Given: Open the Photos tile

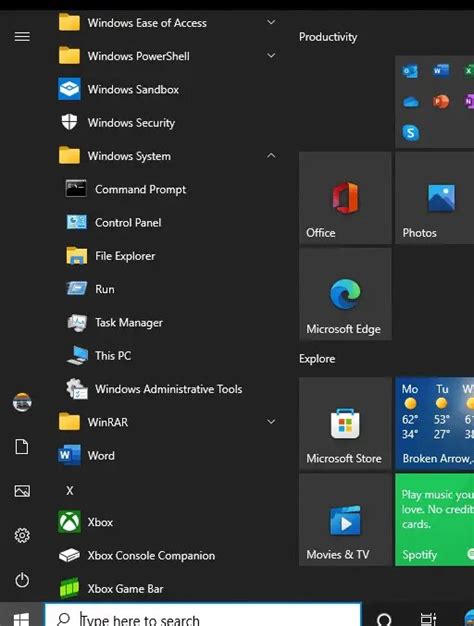Looking at the screenshot, I should [x=434, y=198].
